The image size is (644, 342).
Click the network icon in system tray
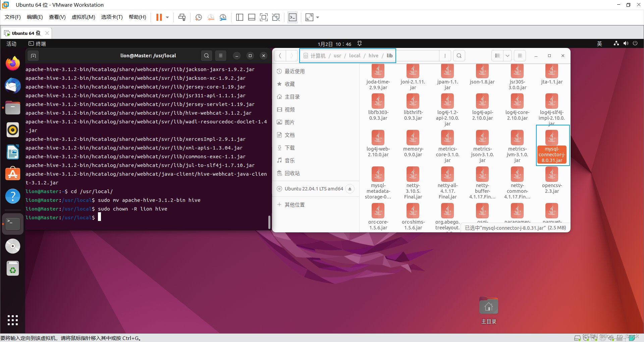click(x=616, y=44)
